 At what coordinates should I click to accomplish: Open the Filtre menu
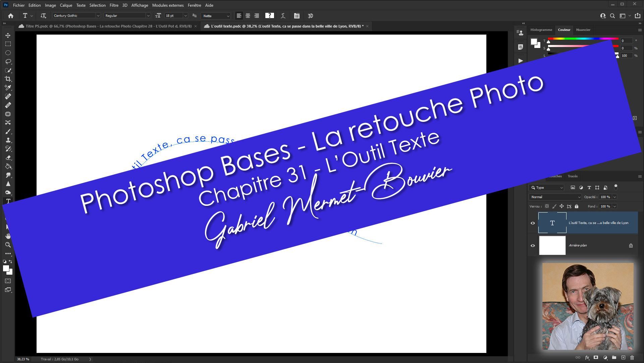coord(114,5)
